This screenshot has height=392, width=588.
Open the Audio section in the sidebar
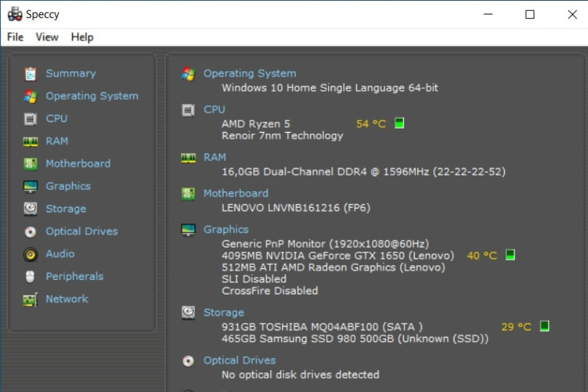(60, 254)
